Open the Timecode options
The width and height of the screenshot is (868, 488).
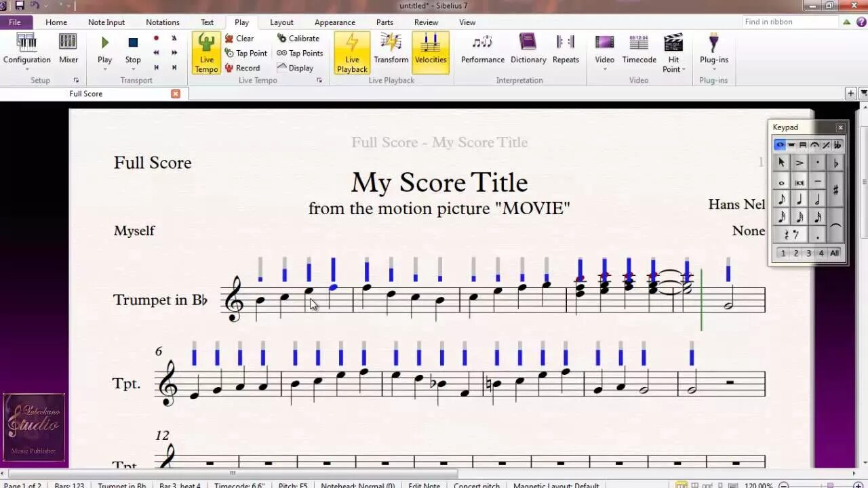coord(639,49)
